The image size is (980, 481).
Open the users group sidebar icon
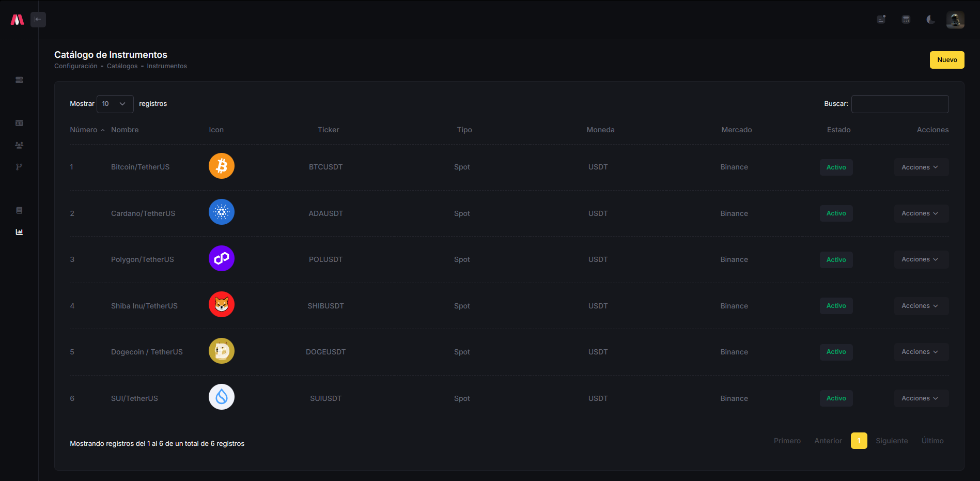[x=19, y=145]
